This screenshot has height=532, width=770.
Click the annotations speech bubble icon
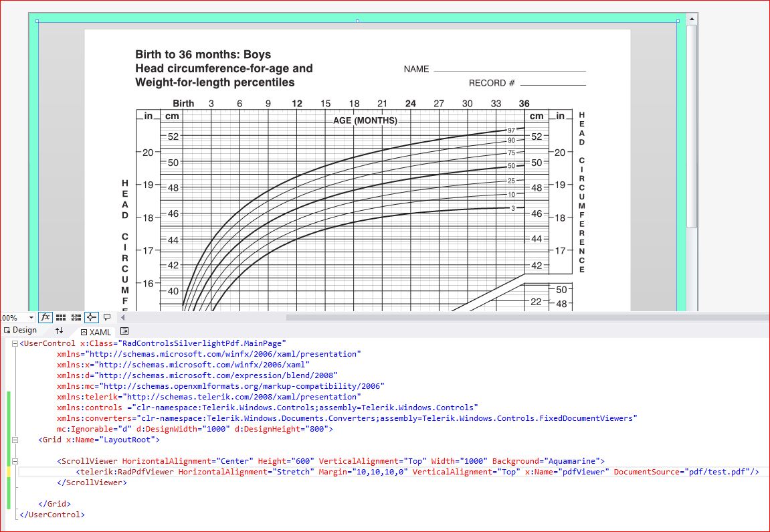107,317
